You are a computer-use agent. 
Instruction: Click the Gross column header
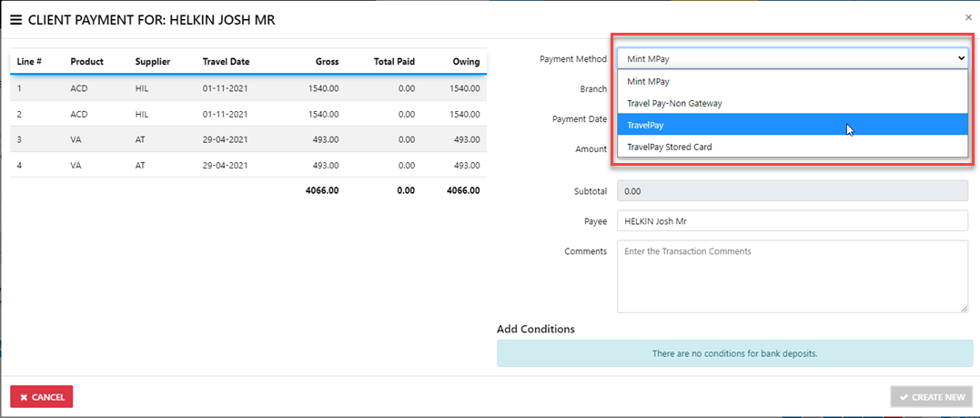pyautogui.click(x=327, y=62)
